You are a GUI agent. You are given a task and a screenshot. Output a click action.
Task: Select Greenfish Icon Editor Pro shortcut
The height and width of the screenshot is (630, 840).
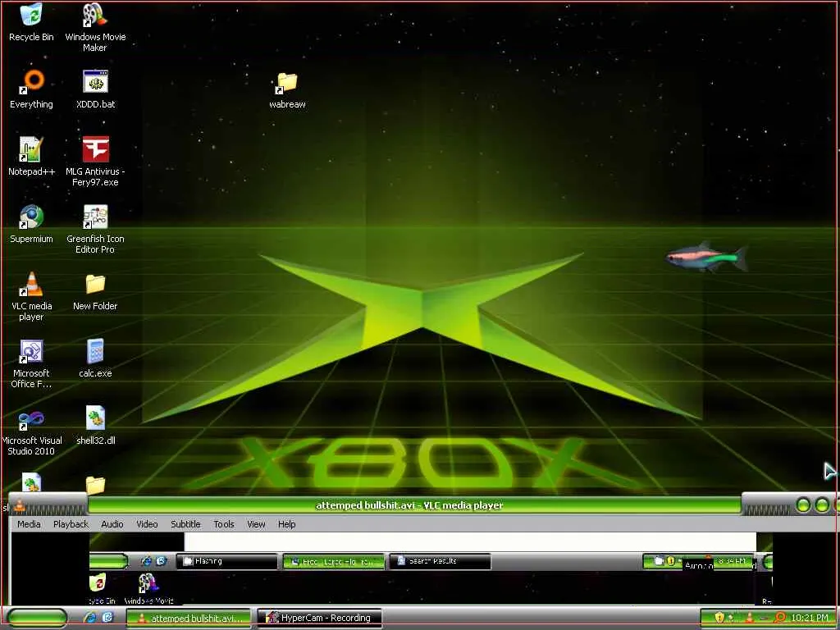(x=95, y=229)
